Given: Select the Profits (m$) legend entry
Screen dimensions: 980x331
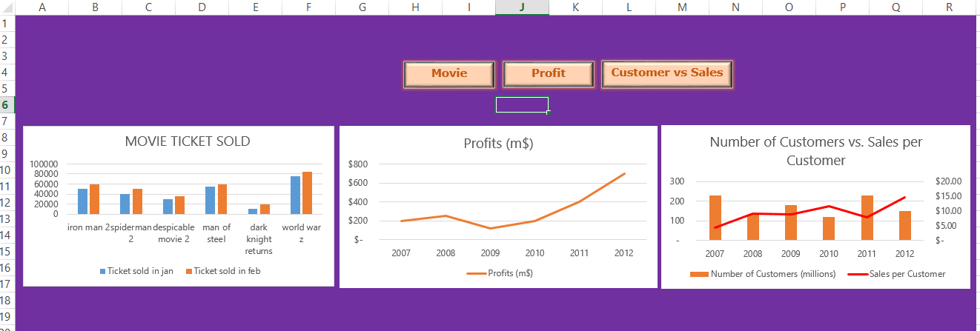Looking at the screenshot, I should (499, 273).
